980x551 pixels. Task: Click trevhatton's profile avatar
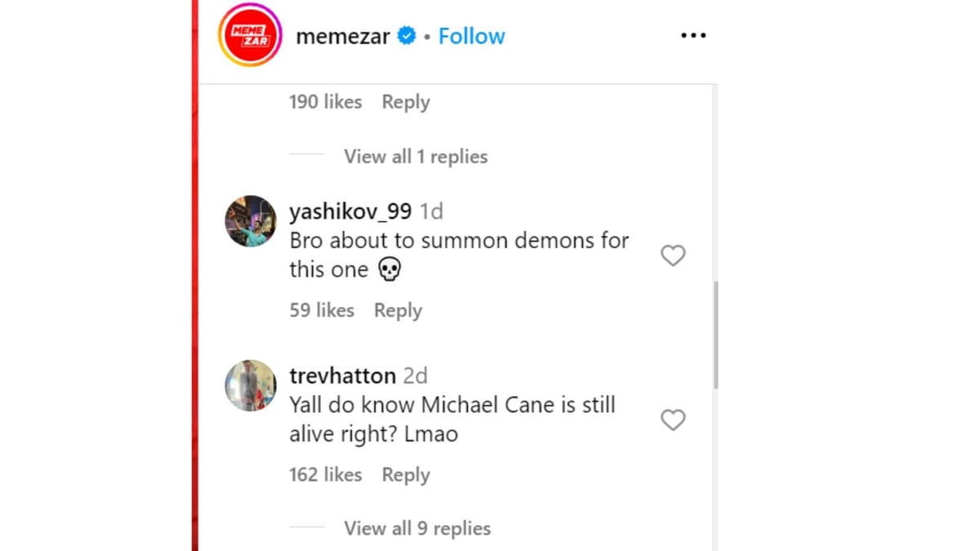click(250, 385)
